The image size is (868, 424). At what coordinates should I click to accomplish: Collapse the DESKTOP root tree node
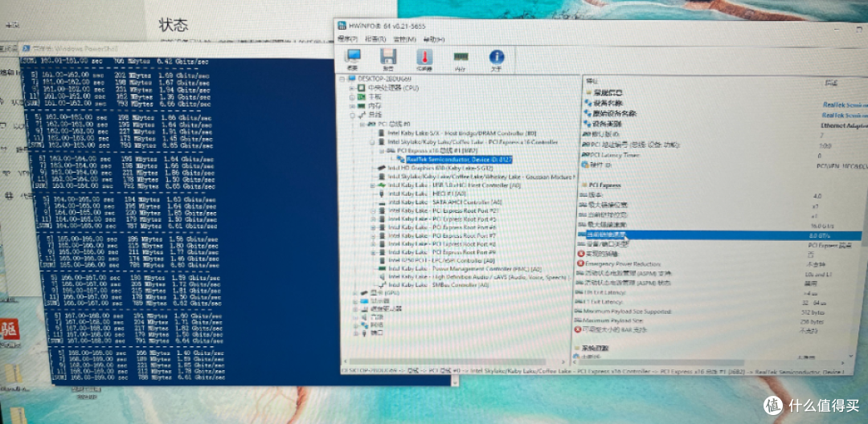pos(342,79)
